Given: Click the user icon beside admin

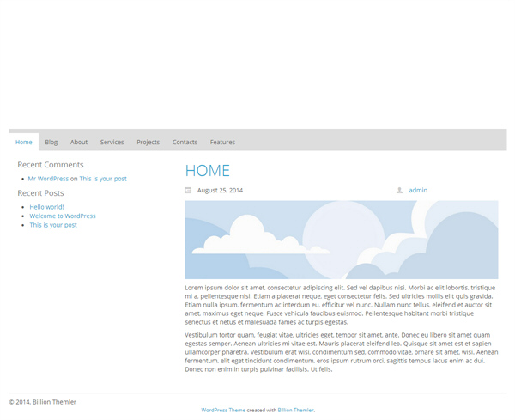Looking at the screenshot, I should click(399, 190).
